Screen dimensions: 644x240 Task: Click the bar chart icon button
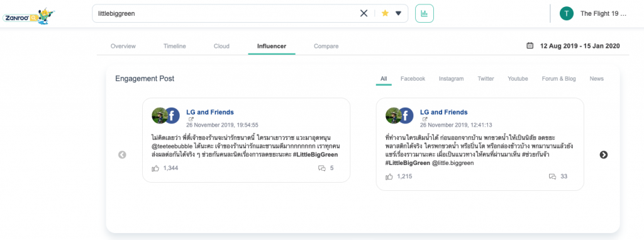click(x=425, y=13)
